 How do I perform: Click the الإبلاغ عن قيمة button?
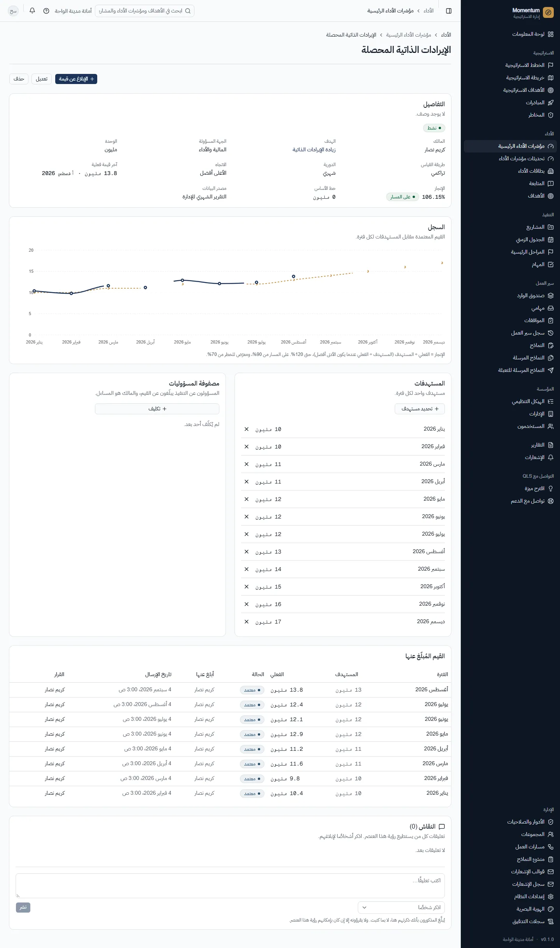[x=76, y=79]
